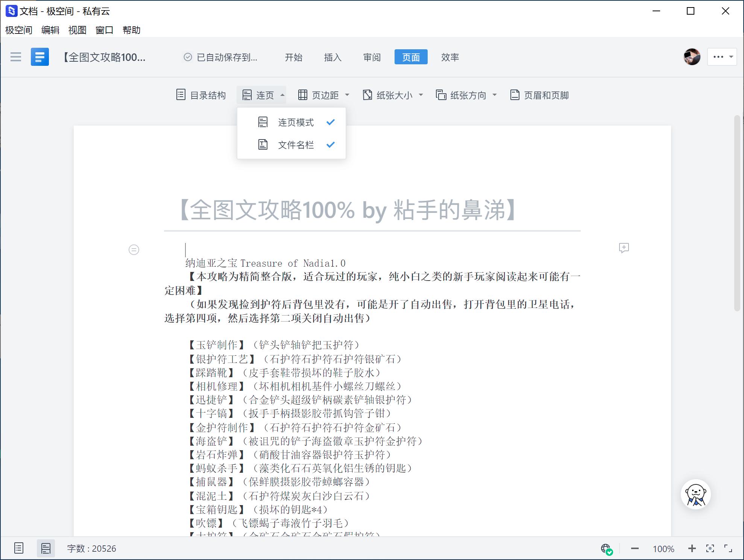
Task: Select the page view icon in status bar
Action: click(46, 548)
